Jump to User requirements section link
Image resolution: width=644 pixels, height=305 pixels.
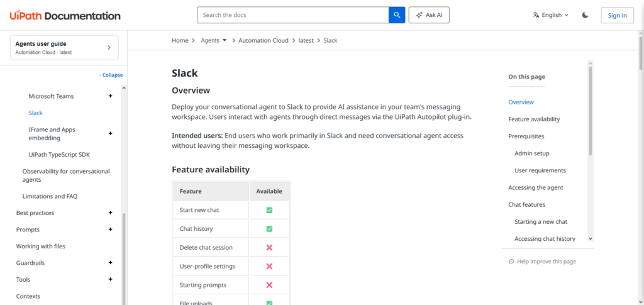[540, 170]
